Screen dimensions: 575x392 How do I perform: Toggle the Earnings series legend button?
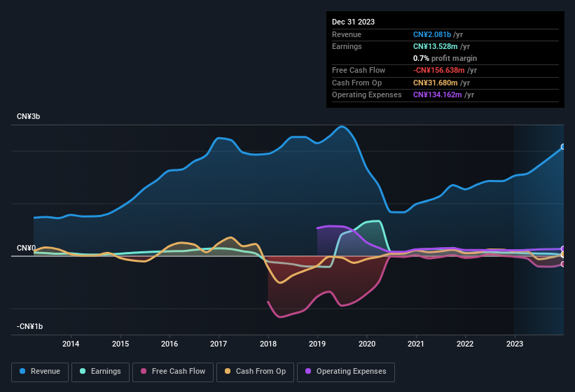coord(100,372)
